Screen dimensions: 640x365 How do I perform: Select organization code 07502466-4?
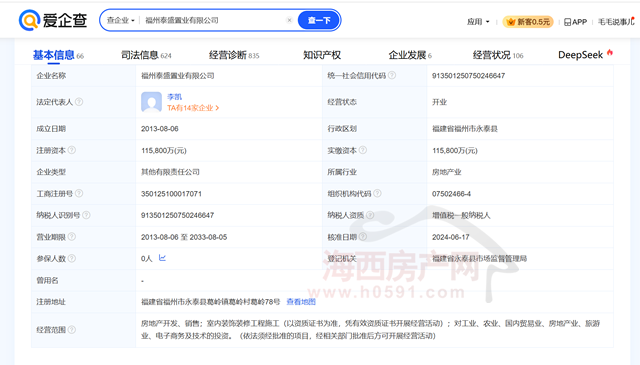[x=451, y=194]
